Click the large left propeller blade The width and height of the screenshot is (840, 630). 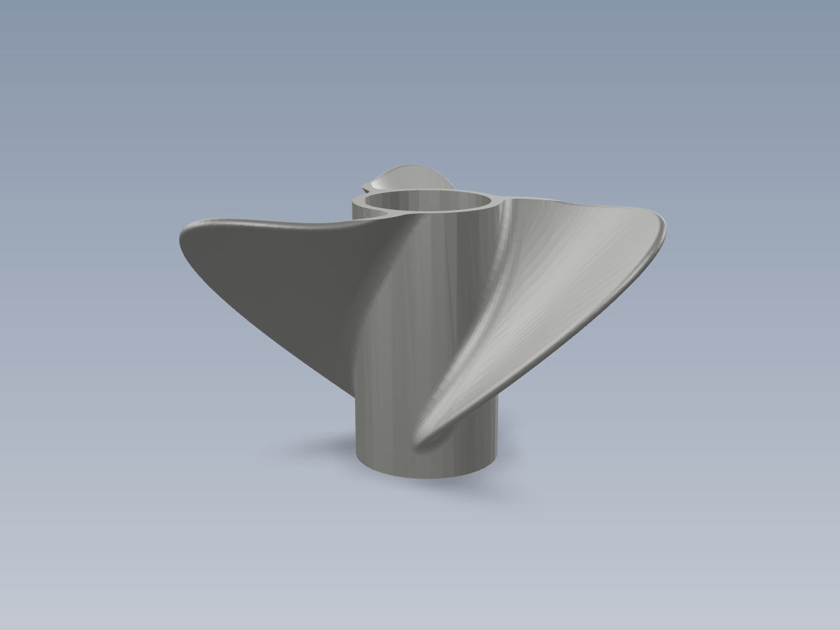click(x=282, y=289)
